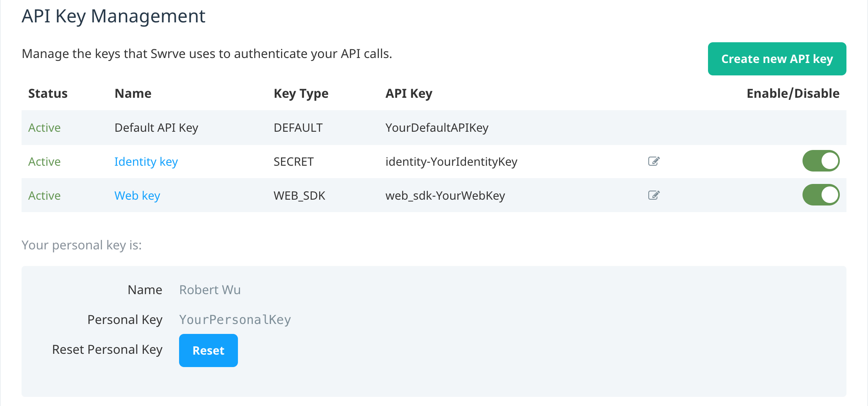Open the Identity key details
The image size is (868, 406).
(146, 162)
